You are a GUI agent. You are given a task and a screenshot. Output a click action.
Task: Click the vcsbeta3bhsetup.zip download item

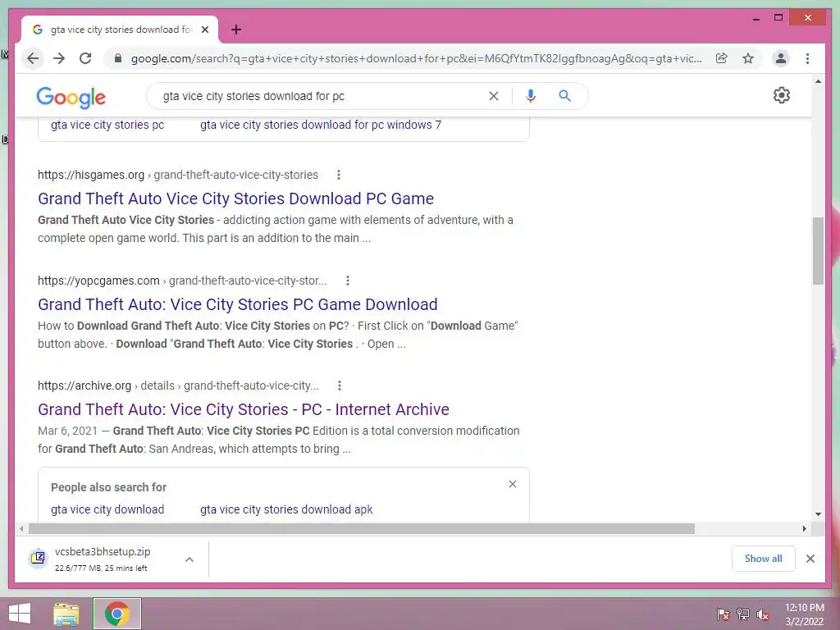pos(102,559)
